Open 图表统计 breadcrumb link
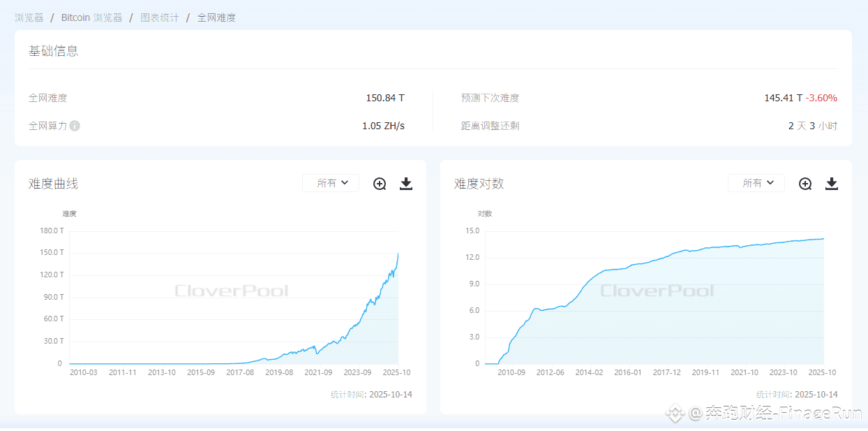 pyautogui.click(x=159, y=17)
